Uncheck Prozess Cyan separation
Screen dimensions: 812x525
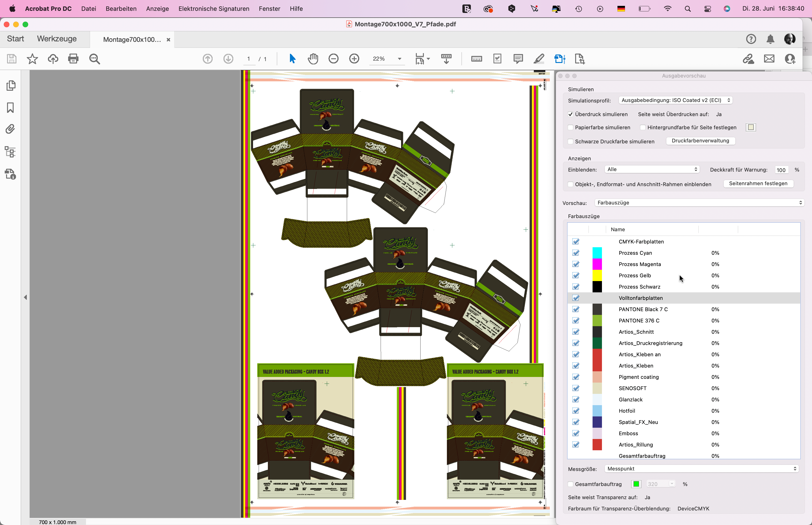(576, 253)
